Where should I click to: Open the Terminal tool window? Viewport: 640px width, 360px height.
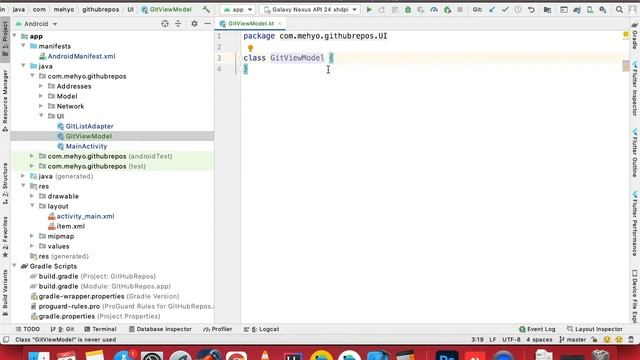[x=100, y=329]
